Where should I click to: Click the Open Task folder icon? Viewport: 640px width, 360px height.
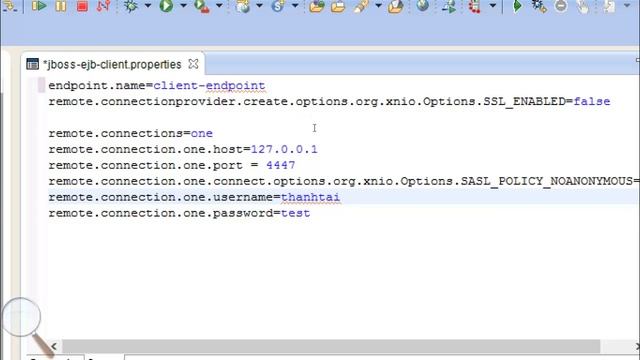click(338, 6)
